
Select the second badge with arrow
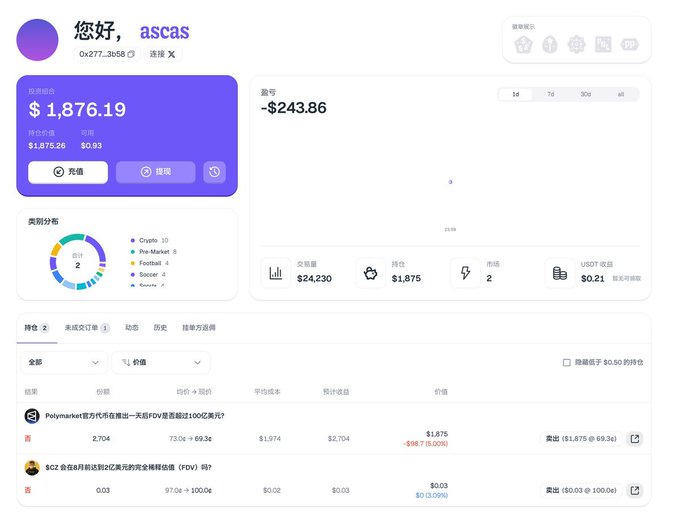[x=550, y=44]
